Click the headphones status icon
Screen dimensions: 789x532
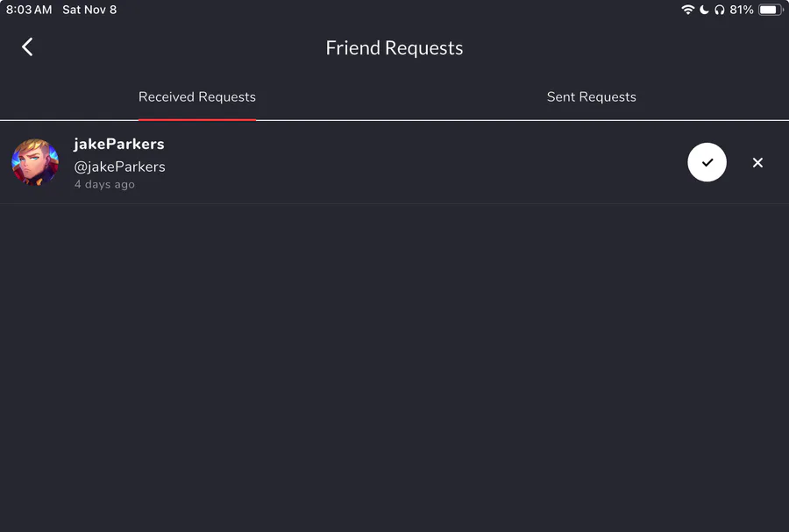click(719, 10)
